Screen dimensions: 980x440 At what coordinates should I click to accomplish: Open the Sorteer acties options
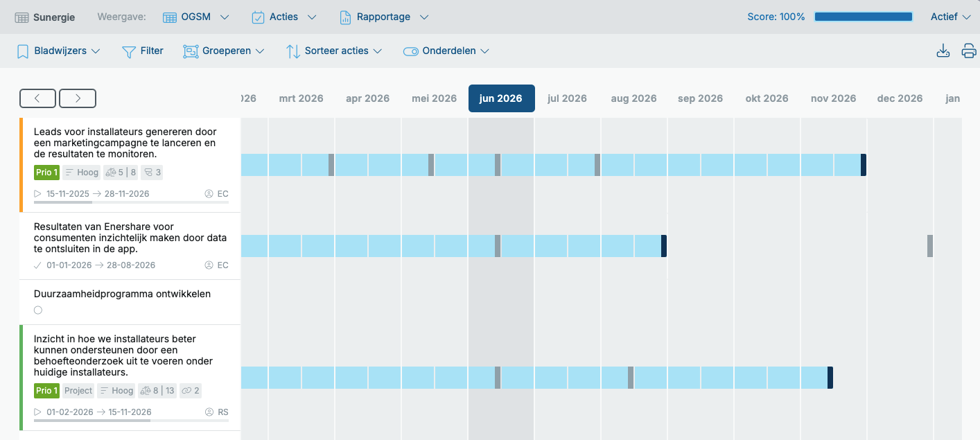coord(334,51)
